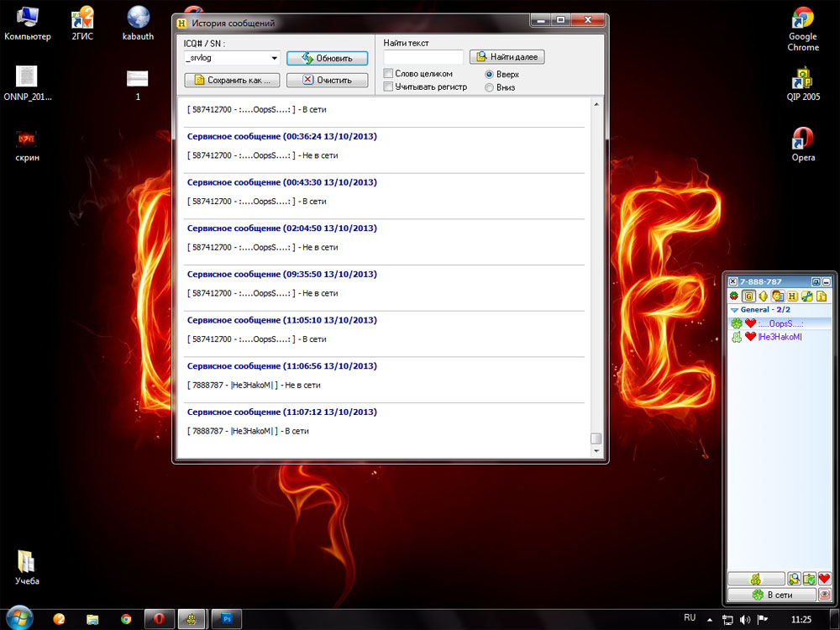The width and height of the screenshot is (840, 630).
Task: Click the 'Найти текст' search input field
Action: coord(423,57)
